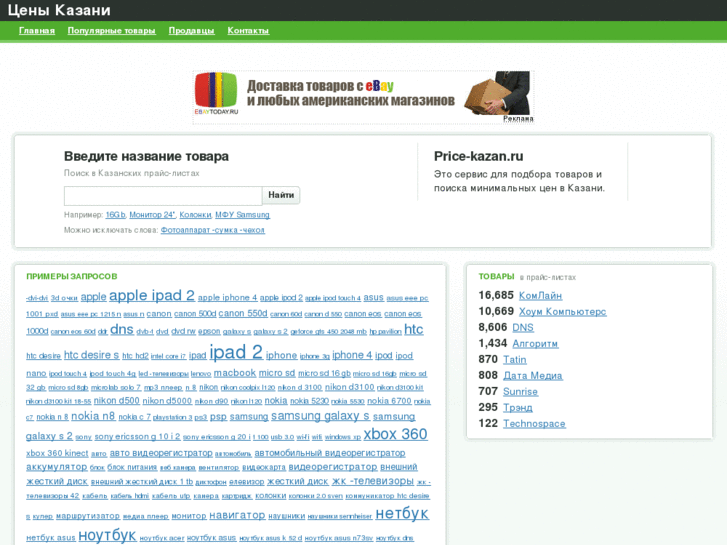Click the жесткий диск tag
Image resolution: width=727 pixels, height=545 pixels.
click(298, 482)
